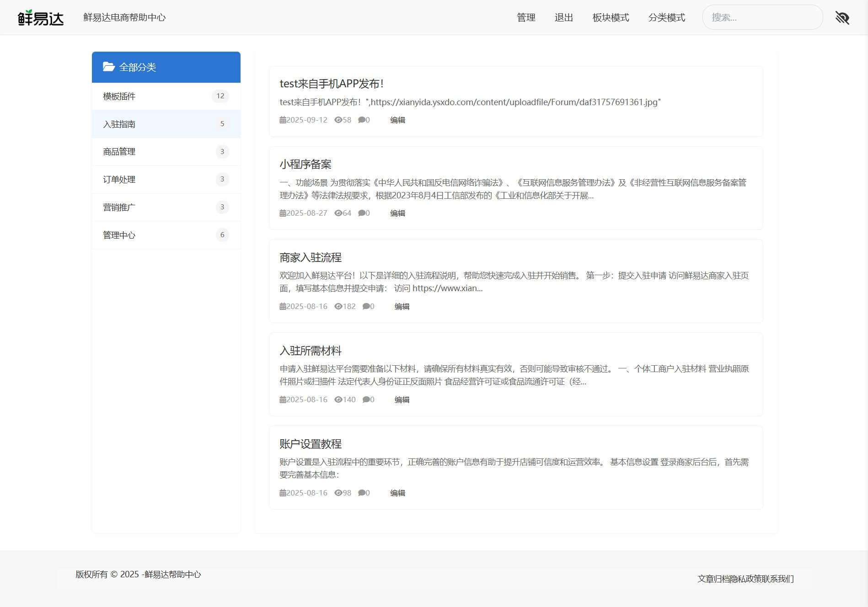868x607 pixels.
Task: Click 退出 to log out
Action: pos(563,18)
